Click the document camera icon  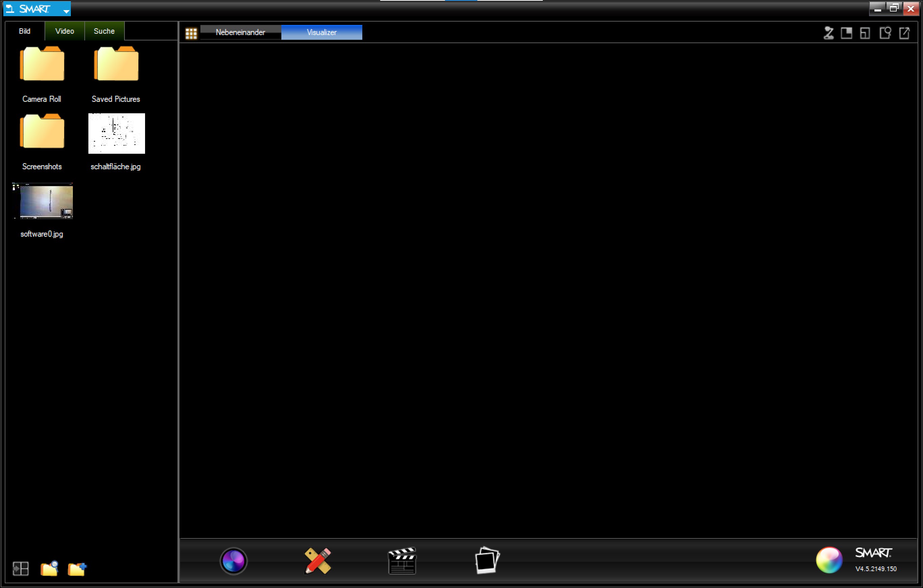coord(829,33)
